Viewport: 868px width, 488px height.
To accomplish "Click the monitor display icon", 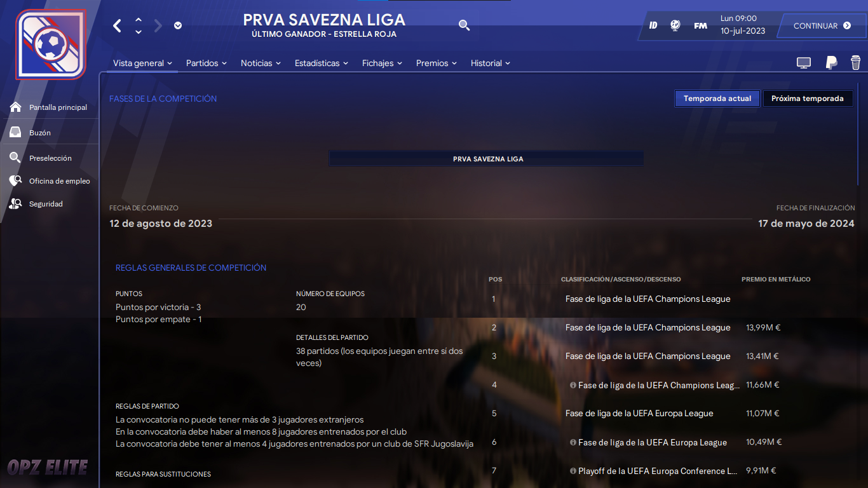I will (x=804, y=63).
